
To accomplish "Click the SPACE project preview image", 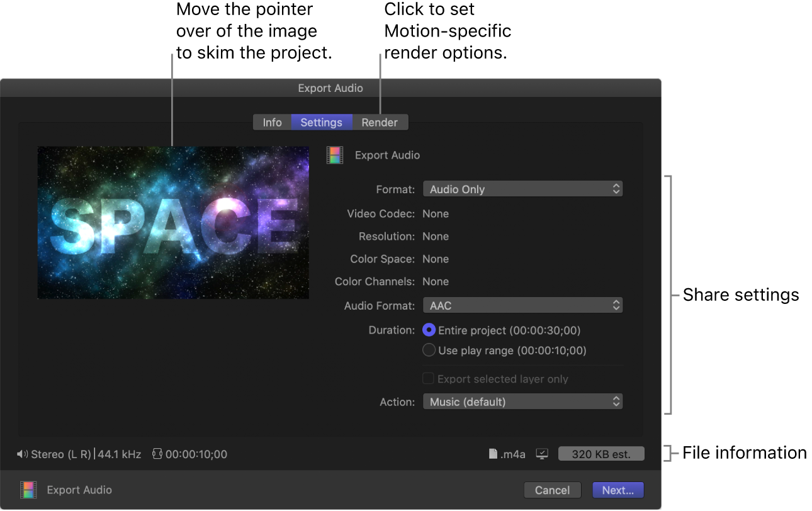I will coord(173,222).
